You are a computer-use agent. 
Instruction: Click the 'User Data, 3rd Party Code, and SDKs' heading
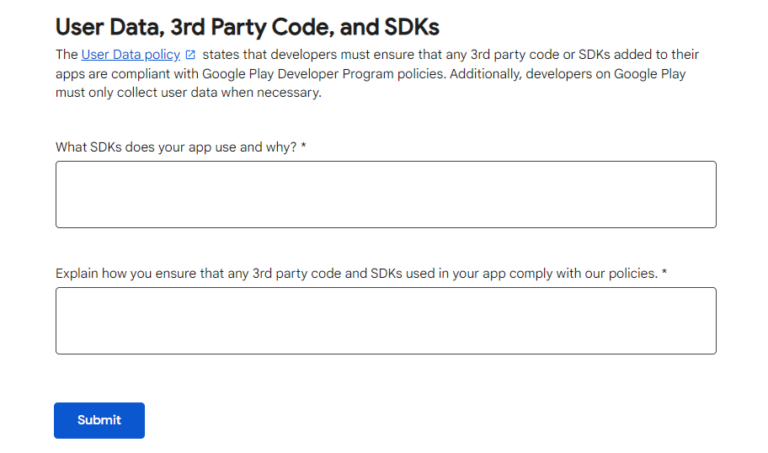tap(247, 26)
